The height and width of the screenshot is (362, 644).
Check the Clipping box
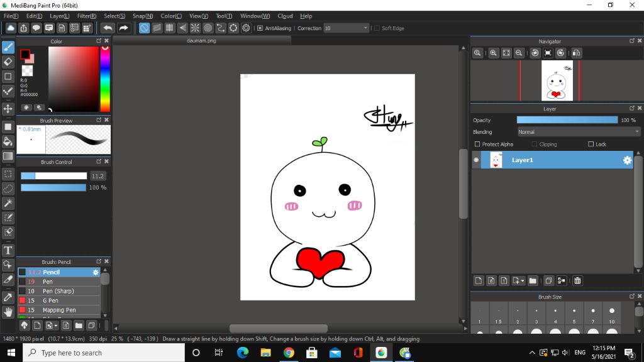click(535, 144)
